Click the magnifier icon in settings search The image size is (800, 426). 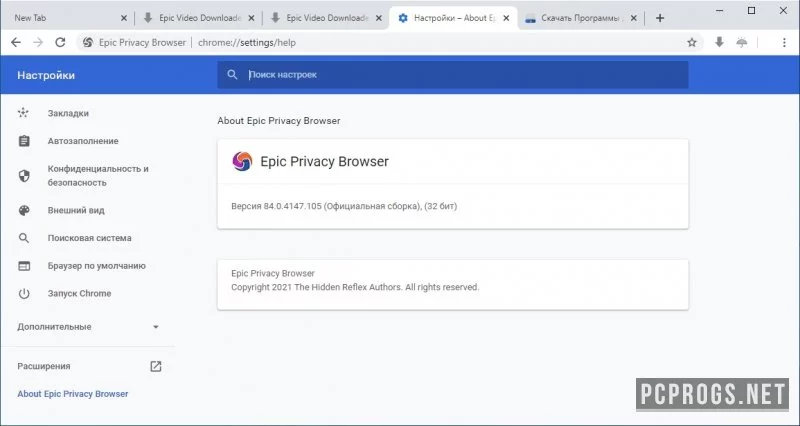pyautogui.click(x=232, y=74)
